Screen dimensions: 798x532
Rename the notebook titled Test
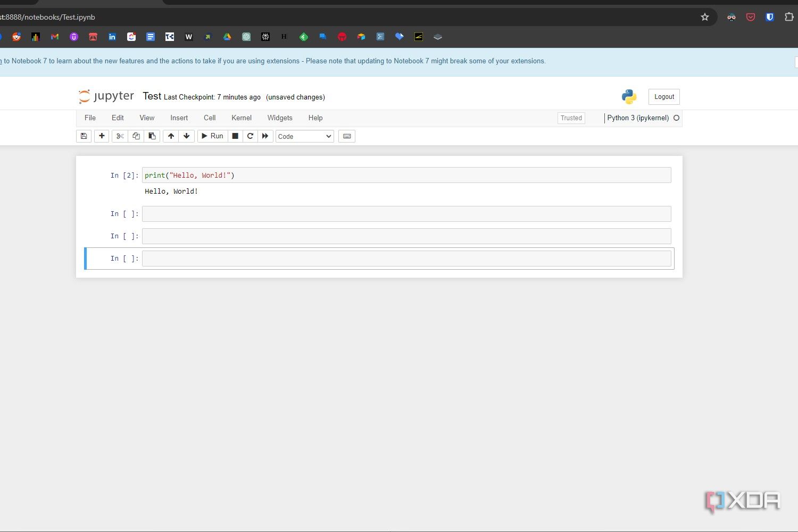[x=152, y=96]
